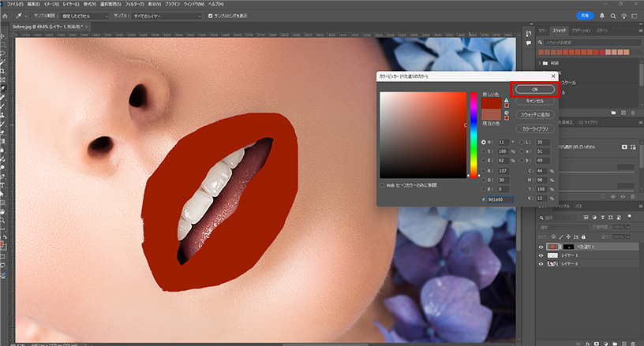Click the Add to Swatches button
The height and width of the screenshot is (346, 644).
[x=536, y=115]
